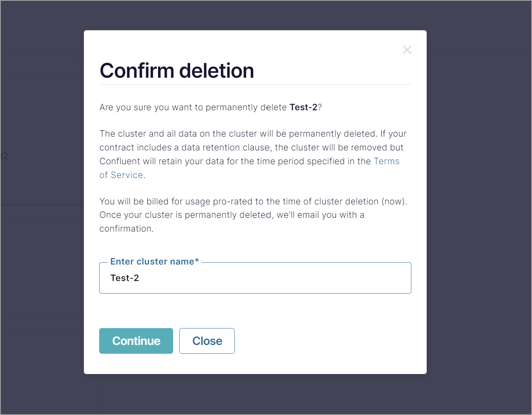The height and width of the screenshot is (415, 532).
Task: Open the Terms of Service link
Action: (x=387, y=161)
